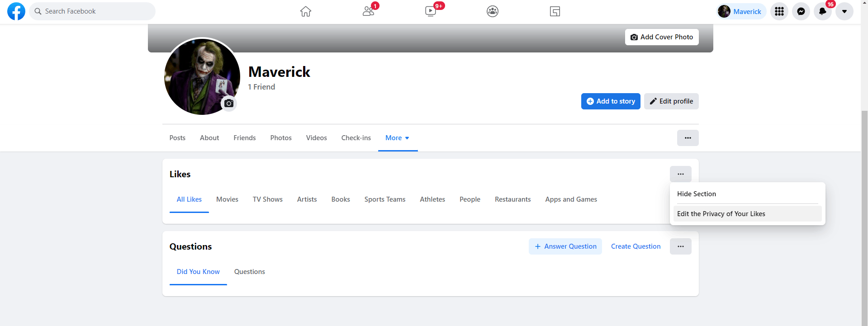
Task: Click the Facebook logo icon
Action: pyautogui.click(x=16, y=11)
